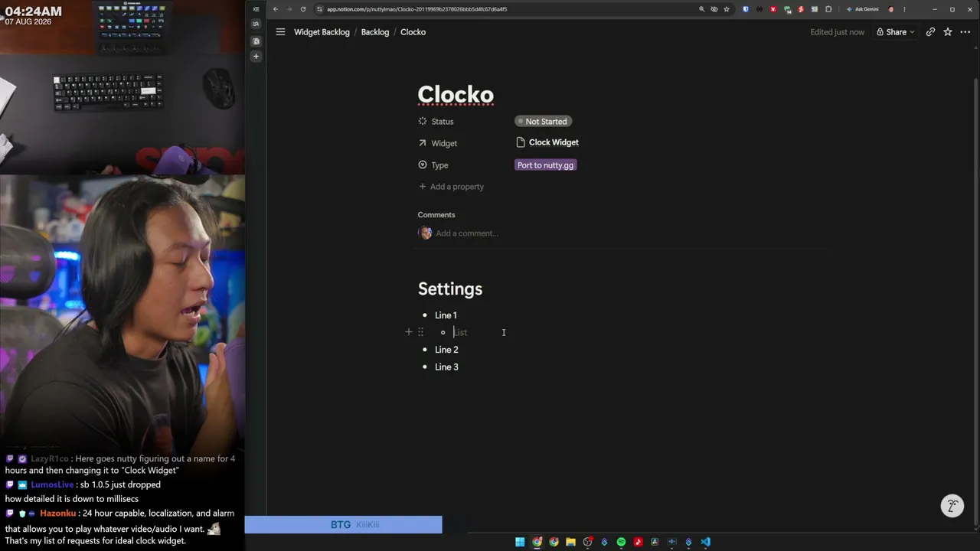Screen dimensions: 980x551
Task: Click the Edited just now text
Action: (x=837, y=32)
